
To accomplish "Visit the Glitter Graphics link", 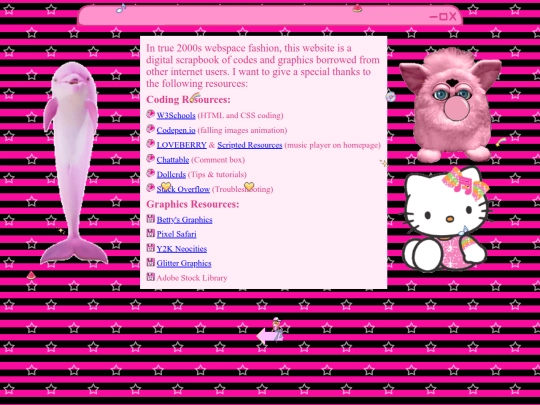I will [184, 263].
